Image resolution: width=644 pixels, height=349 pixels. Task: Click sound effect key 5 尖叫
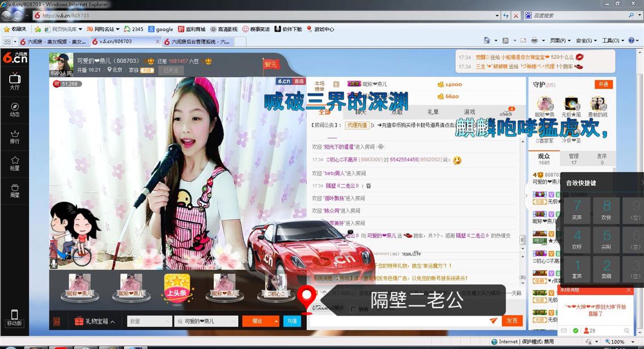(607, 240)
